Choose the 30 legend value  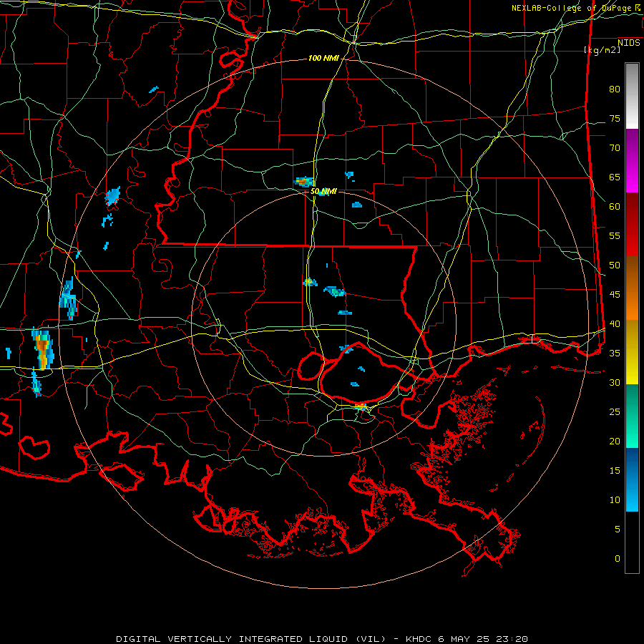pyautogui.click(x=615, y=382)
